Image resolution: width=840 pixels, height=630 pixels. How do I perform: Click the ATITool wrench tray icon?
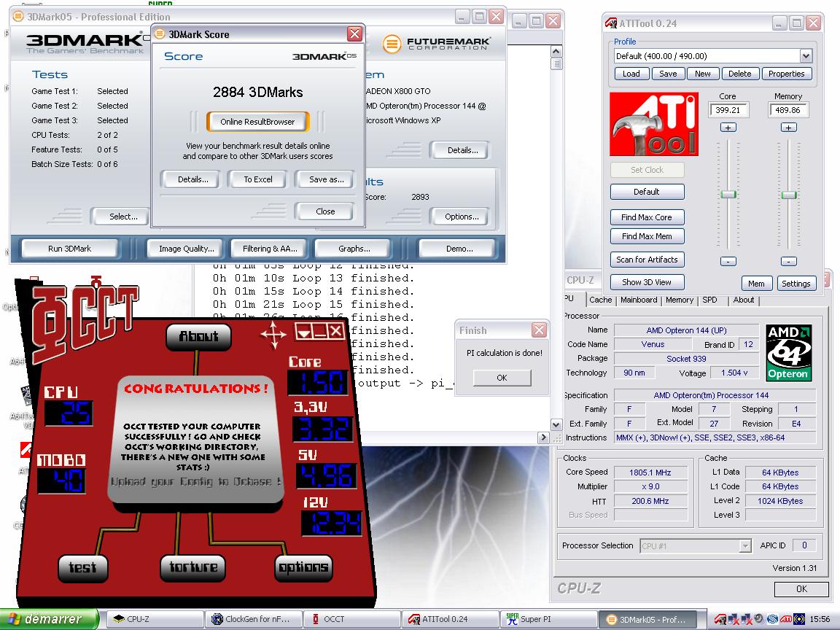click(x=721, y=619)
